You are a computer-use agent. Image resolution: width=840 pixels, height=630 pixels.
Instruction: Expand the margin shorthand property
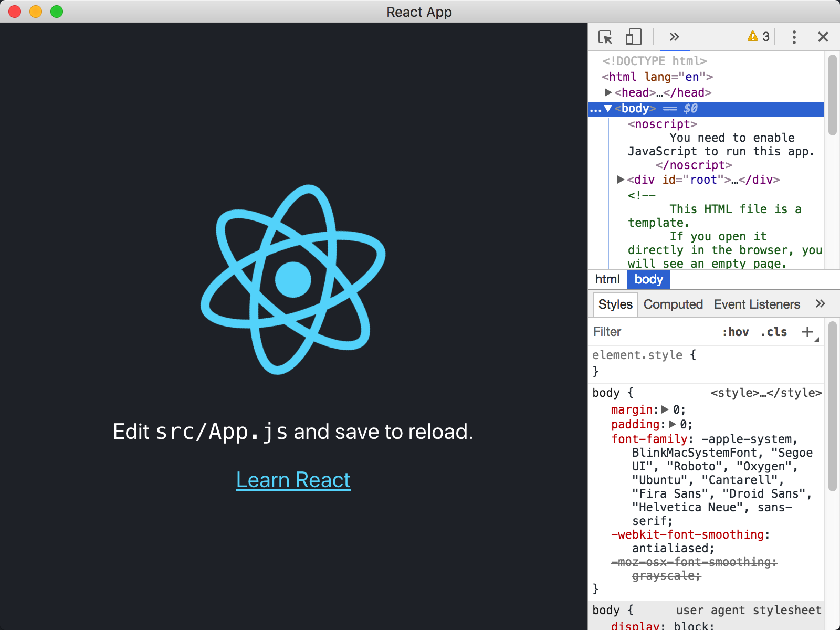pyautogui.click(x=665, y=409)
